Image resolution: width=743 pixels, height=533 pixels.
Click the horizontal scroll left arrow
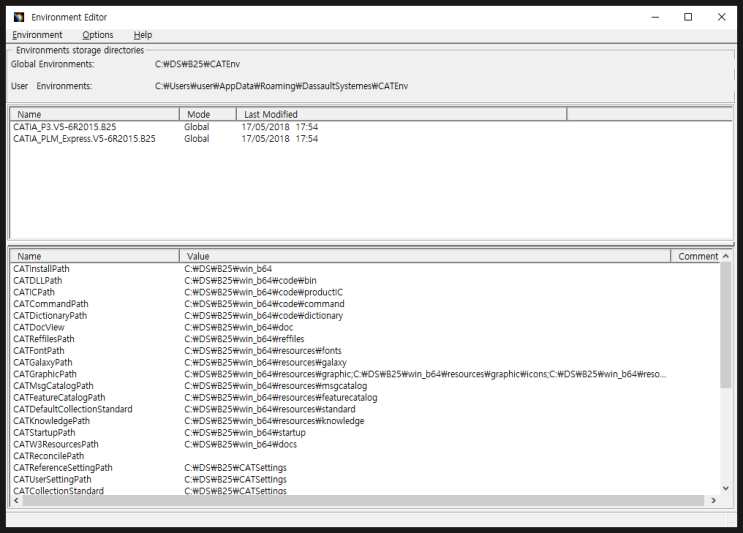(x=17, y=500)
